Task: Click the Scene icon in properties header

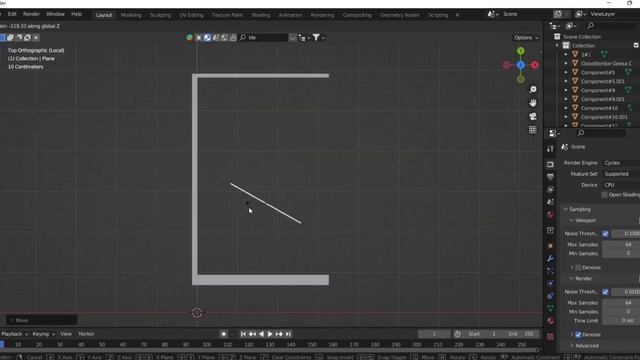Action: coord(564,147)
